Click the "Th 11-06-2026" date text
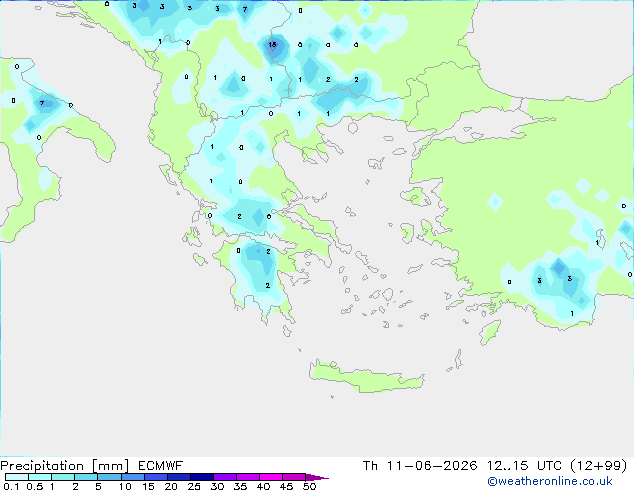Viewport: 634px width, 490px height. 420,466
